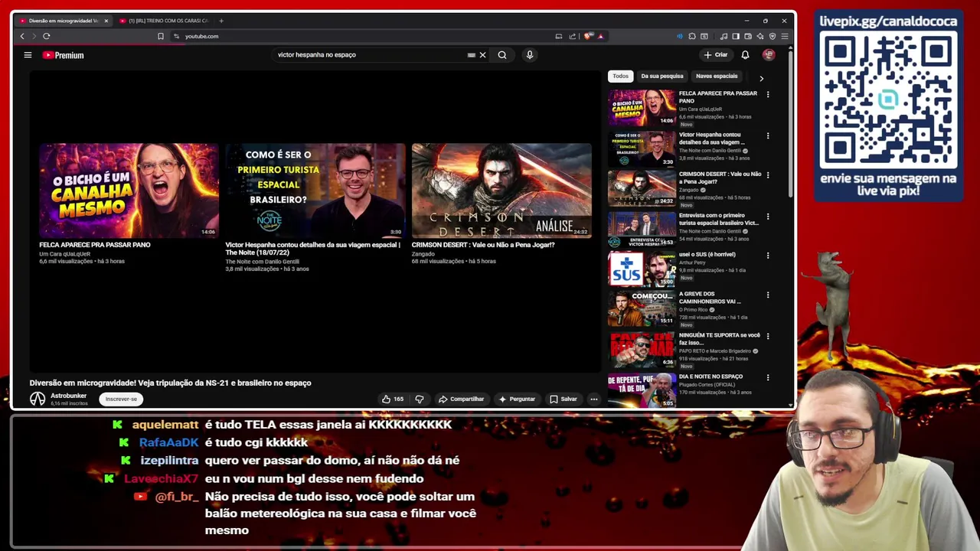980x551 pixels.
Task: Open Um Cara qUaLqUeR channel under endscreen
Action: click(65, 254)
